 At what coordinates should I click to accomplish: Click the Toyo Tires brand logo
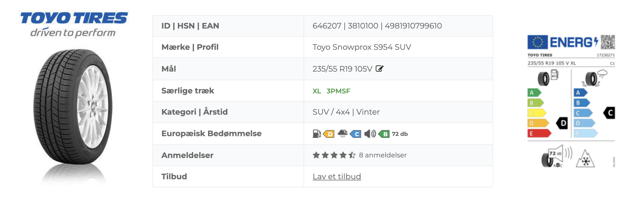point(74,24)
